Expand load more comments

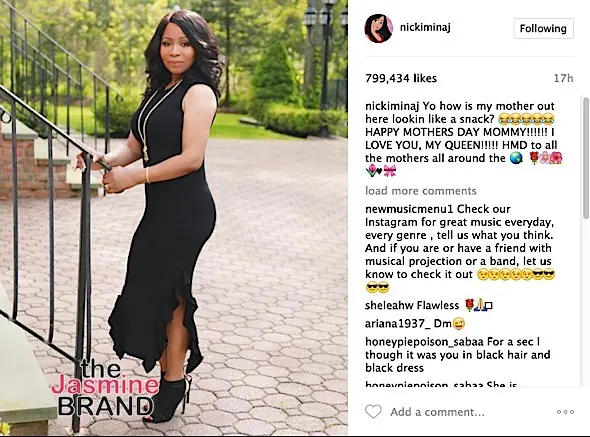pyautogui.click(x=421, y=191)
